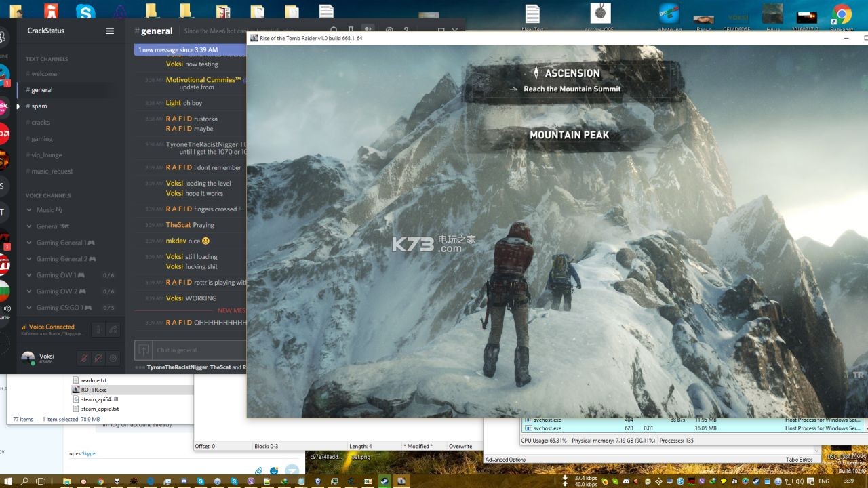Click the ENG language indicator in system tray
Image resolution: width=868 pixels, height=488 pixels.
click(824, 481)
